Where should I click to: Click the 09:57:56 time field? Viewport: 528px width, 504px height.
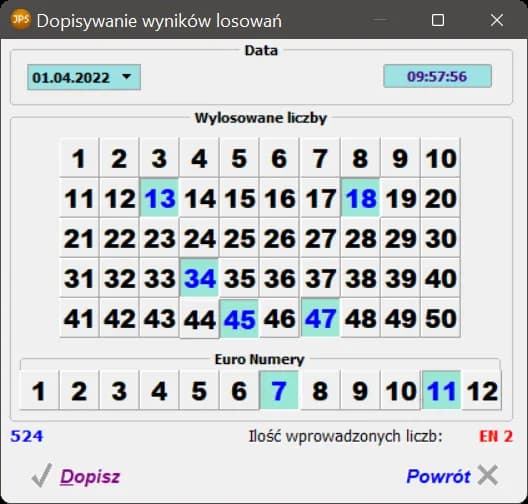437,76
